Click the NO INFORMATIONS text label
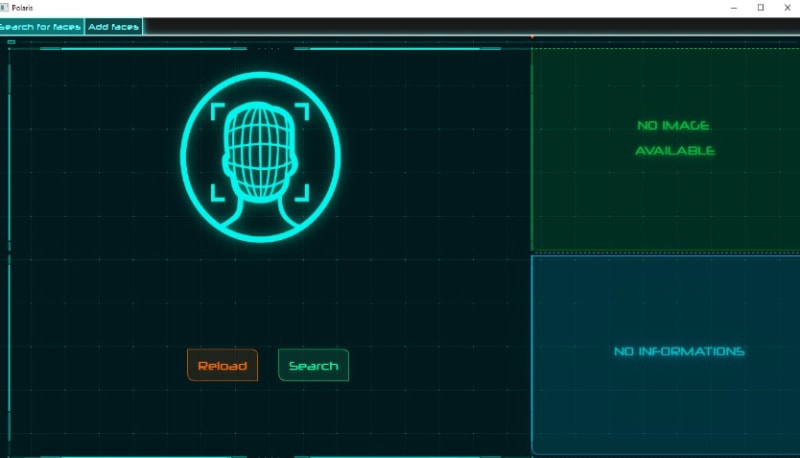The width and height of the screenshot is (800, 458). click(679, 352)
